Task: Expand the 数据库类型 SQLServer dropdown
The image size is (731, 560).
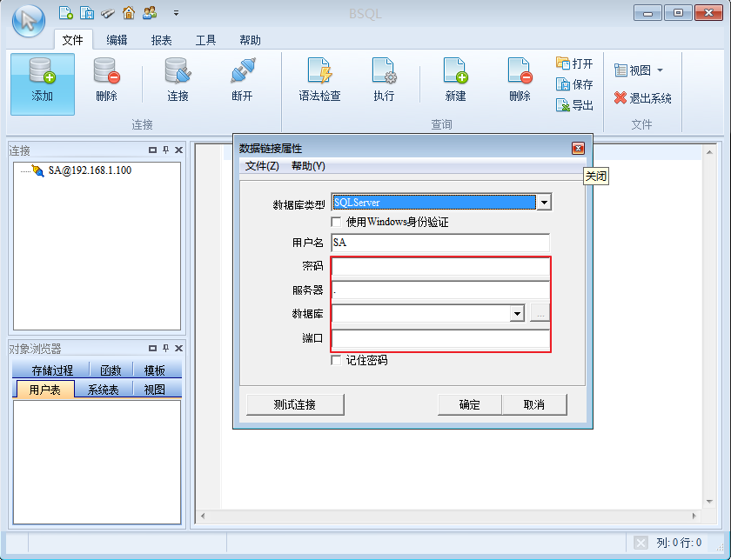Action: click(x=544, y=203)
